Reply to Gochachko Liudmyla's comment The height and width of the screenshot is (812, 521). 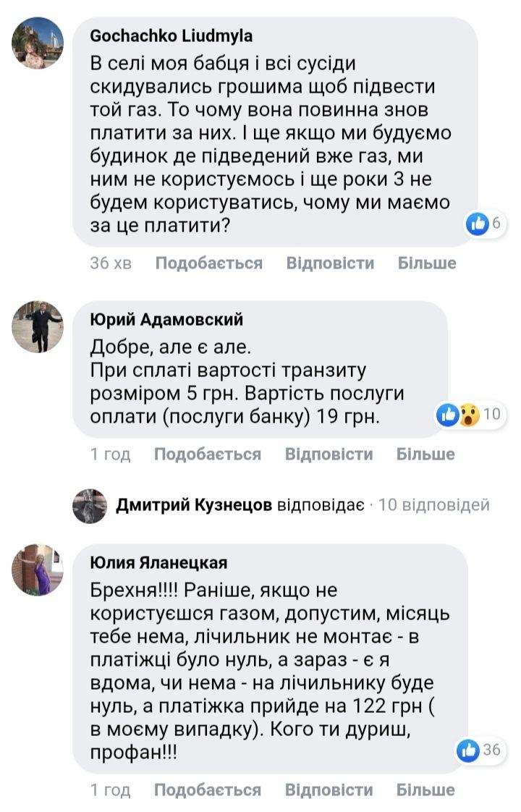click(x=330, y=263)
